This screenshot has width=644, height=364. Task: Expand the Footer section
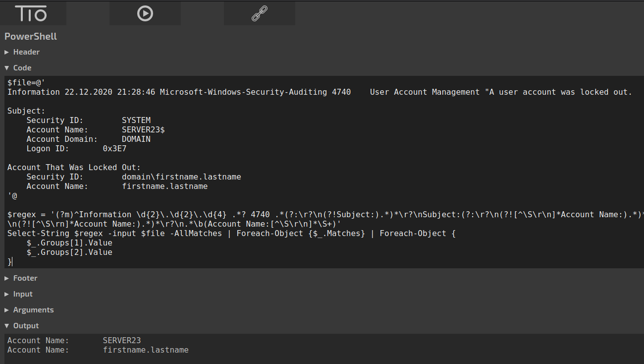tap(25, 278)
